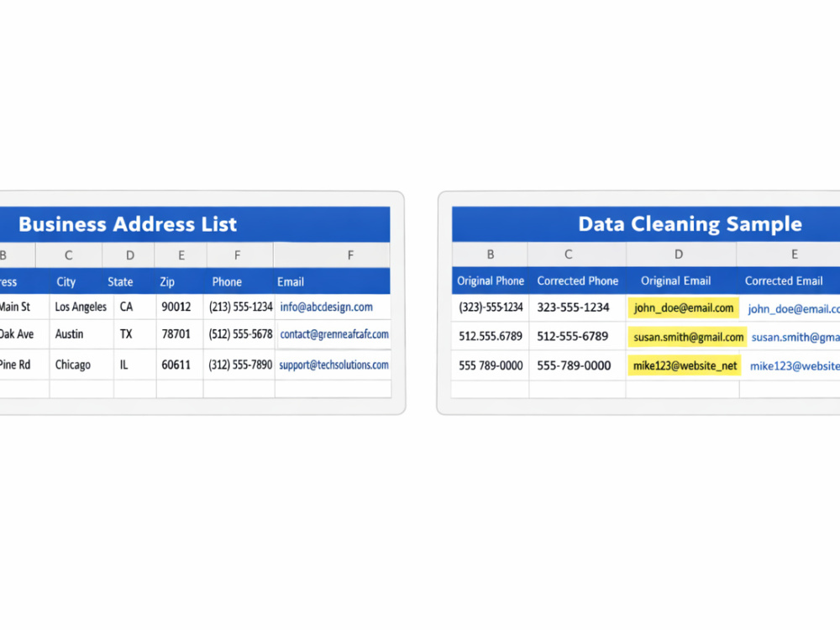Viewport: 840px width, 630px height.
Task: Select column B header in Data Cleaning Sample
Action: coord(490,255)
